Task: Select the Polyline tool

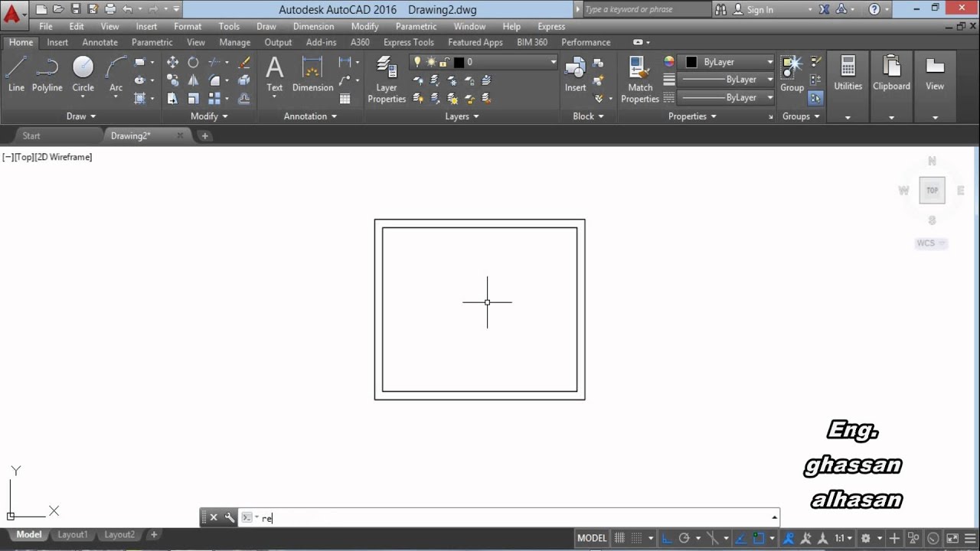Action: (47, 74)
